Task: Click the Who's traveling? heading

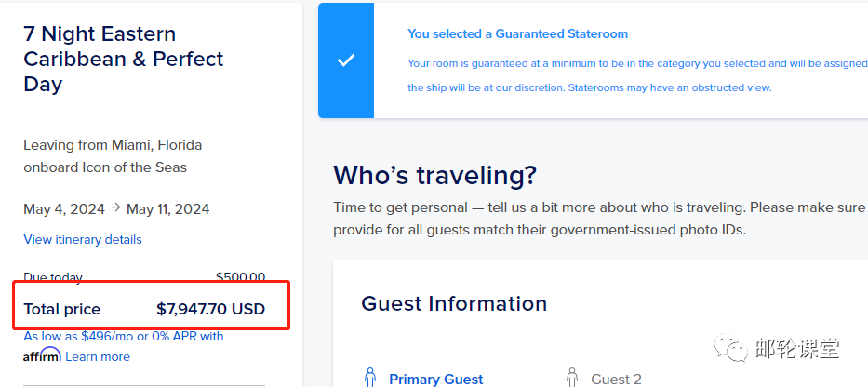Action: click(x=435, y=176)
